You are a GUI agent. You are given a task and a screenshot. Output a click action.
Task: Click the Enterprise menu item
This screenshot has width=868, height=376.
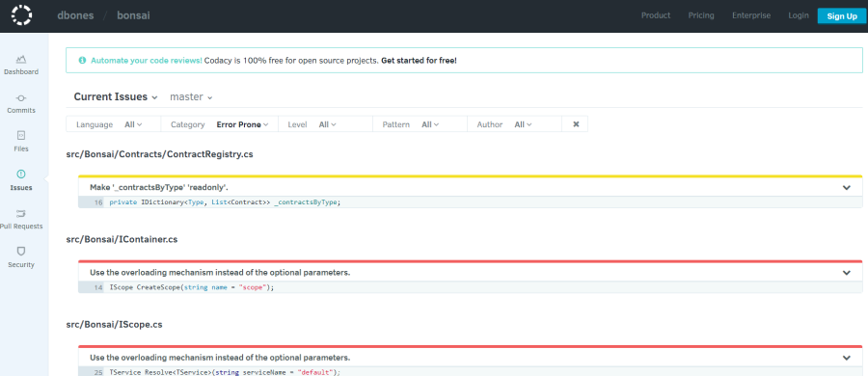751,15
